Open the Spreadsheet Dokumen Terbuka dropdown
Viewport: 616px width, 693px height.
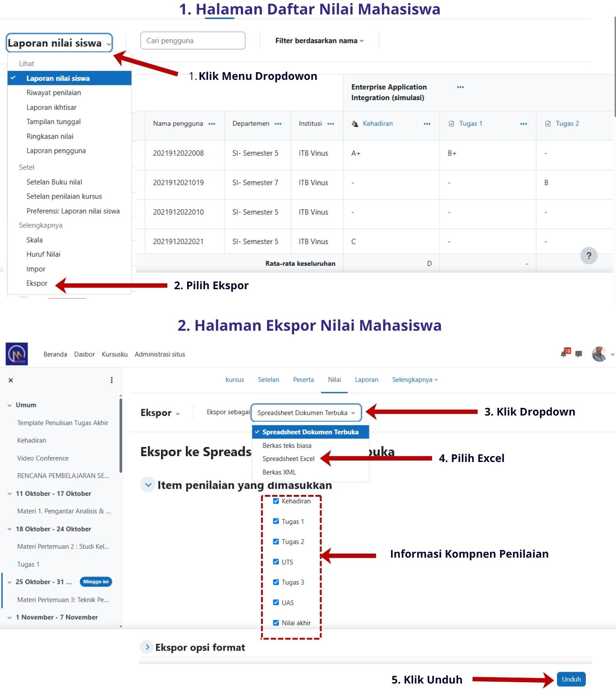tap(306, 413)
